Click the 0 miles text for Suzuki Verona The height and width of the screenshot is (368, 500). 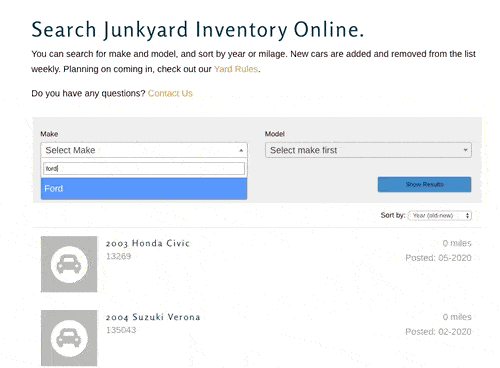pos(457,317)
